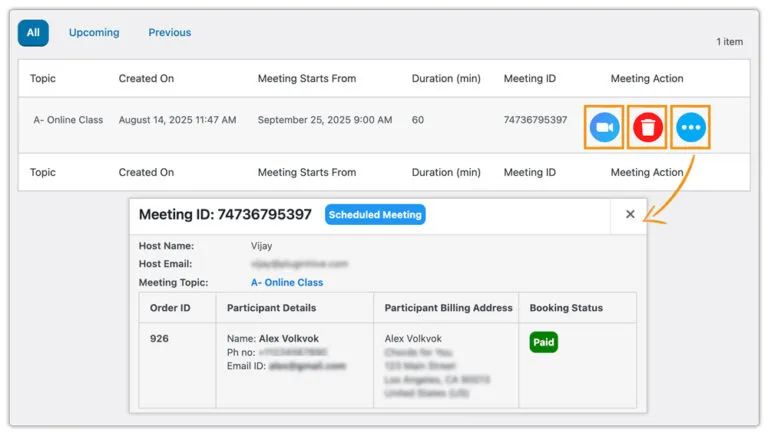Delete the meeting with red trash icon
The width and height of the screenshot is (768, 436).
tap(648, 127)
